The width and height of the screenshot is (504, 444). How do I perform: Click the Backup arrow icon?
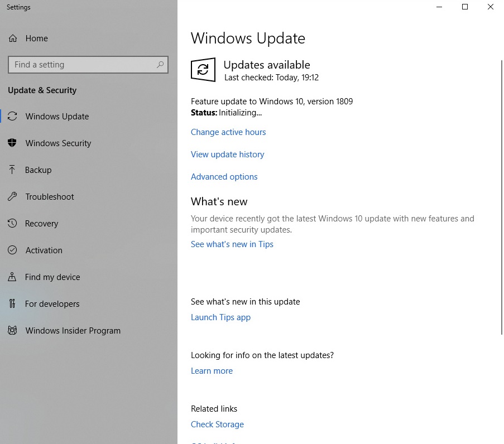(12, 170)
